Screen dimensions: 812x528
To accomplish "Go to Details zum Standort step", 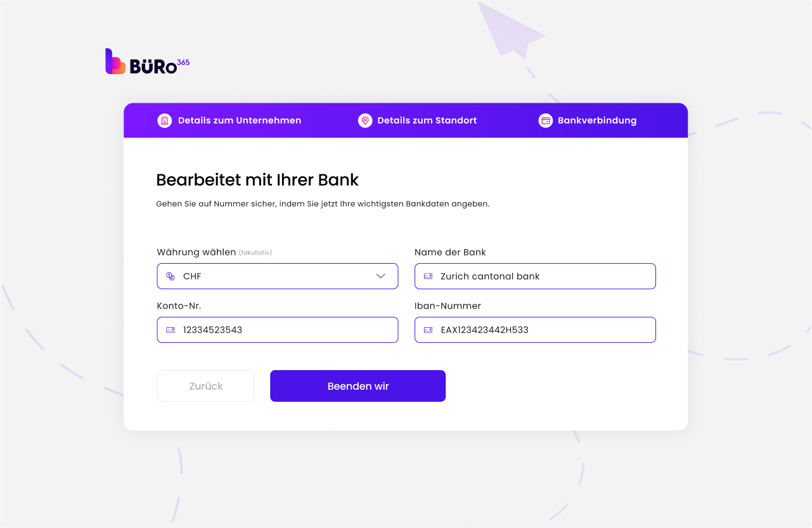I will pos(427,120).
